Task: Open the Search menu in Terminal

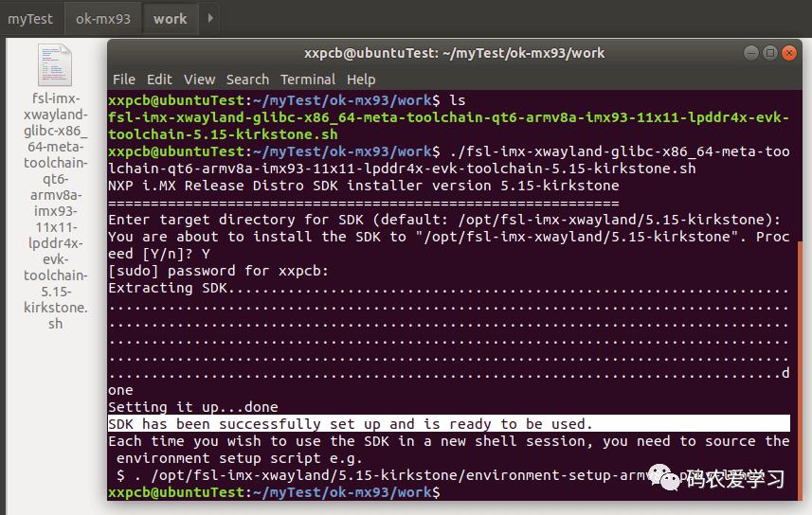Action: (247, 80)
